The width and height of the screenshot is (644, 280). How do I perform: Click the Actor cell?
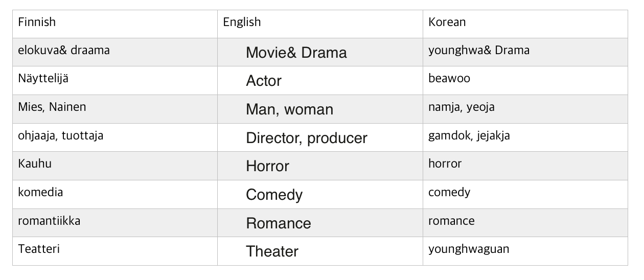coord(320,81)
